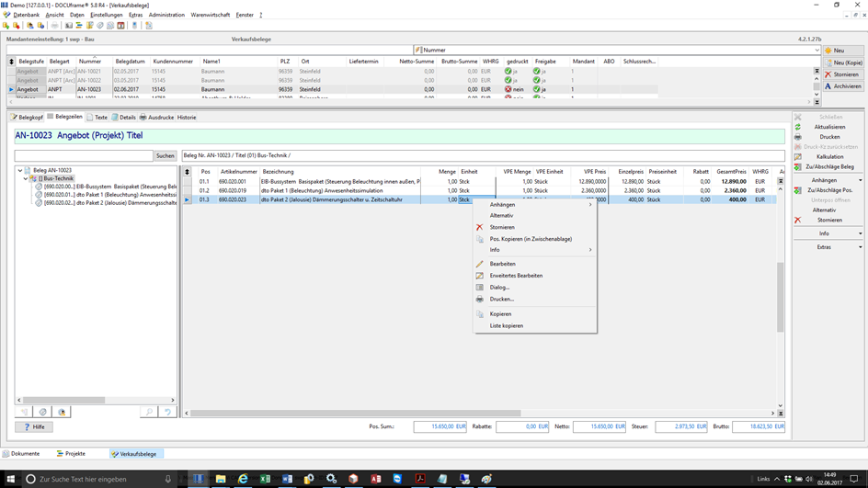Click the first icon button below the tree
The height and width of the screenshot is (488, 868).
click(x=24, y=413)
